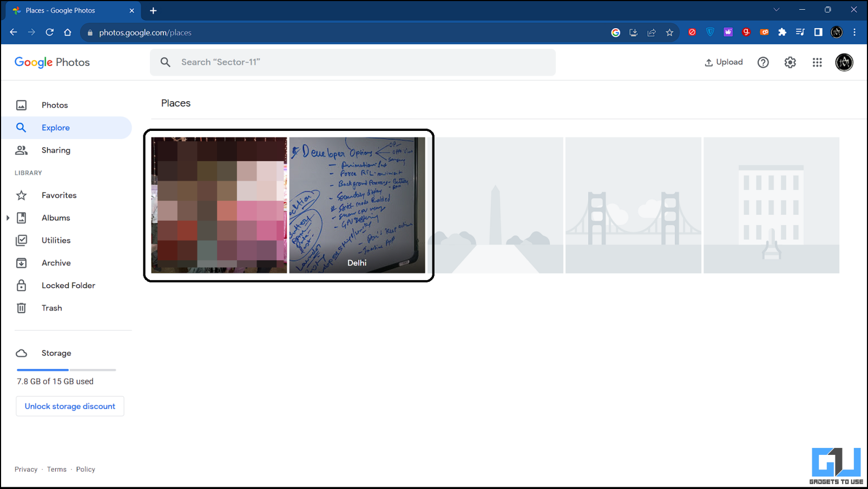
Task: Click the Utilities checkmark icon
Action: point(21,240)
